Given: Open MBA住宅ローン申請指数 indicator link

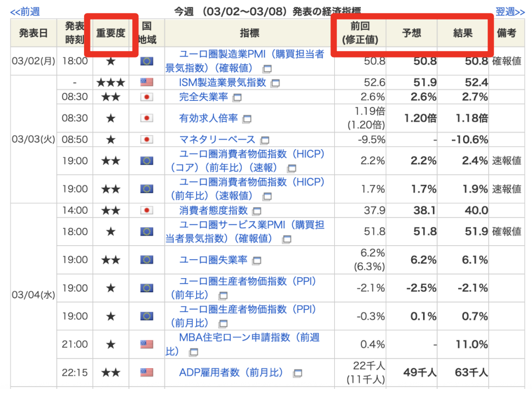Looking at the screenshot, I should pyautogui.click(x=249, y=337).
